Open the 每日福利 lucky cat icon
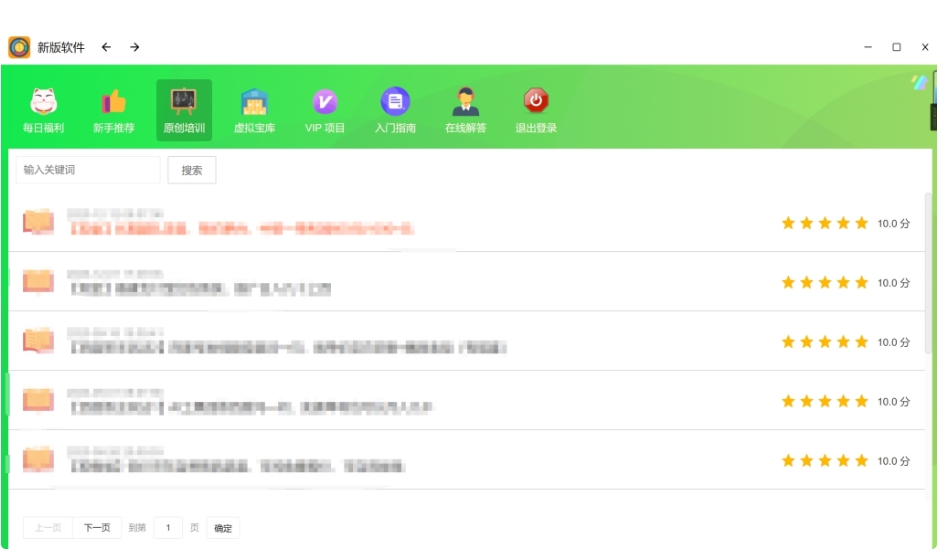940x553 pixels. (43, 102)
